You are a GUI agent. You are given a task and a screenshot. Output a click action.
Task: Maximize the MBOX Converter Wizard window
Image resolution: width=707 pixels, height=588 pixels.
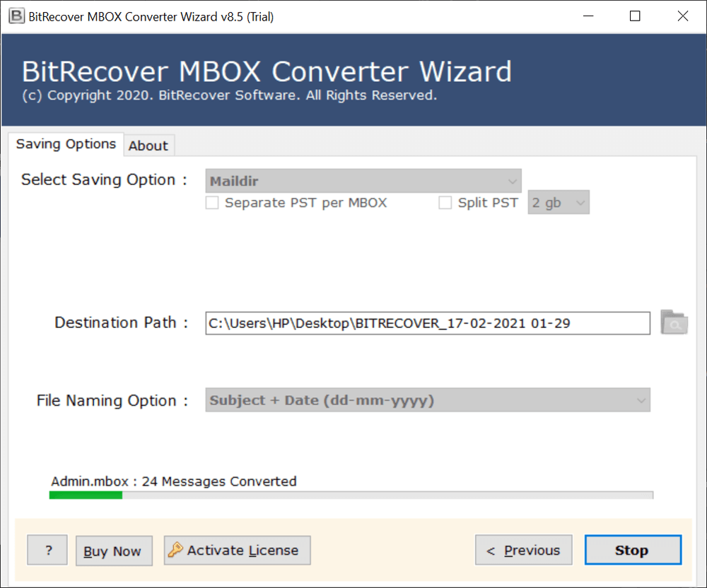635,16
